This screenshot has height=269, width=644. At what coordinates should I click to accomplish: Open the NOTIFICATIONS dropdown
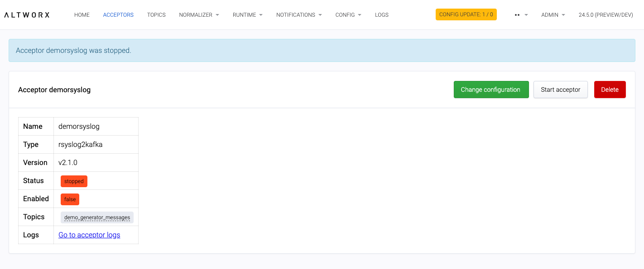click(x=299, y=15)
